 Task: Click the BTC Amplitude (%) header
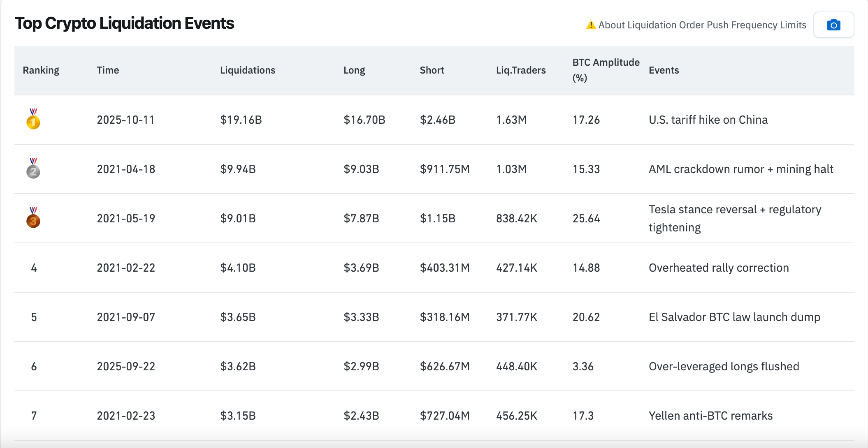click(606, 70)
